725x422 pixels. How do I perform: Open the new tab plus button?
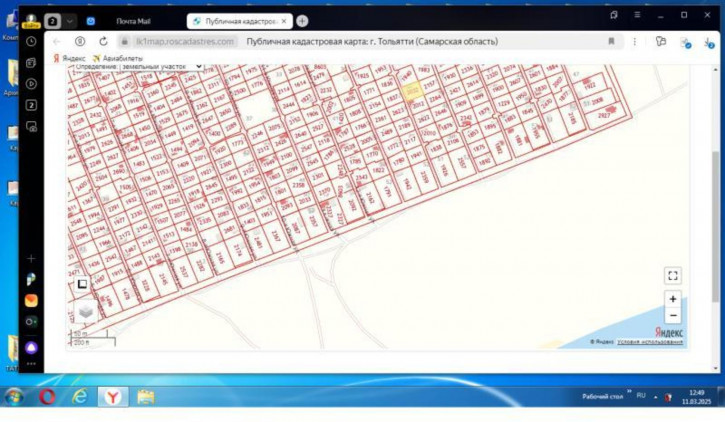pos(302,21)
